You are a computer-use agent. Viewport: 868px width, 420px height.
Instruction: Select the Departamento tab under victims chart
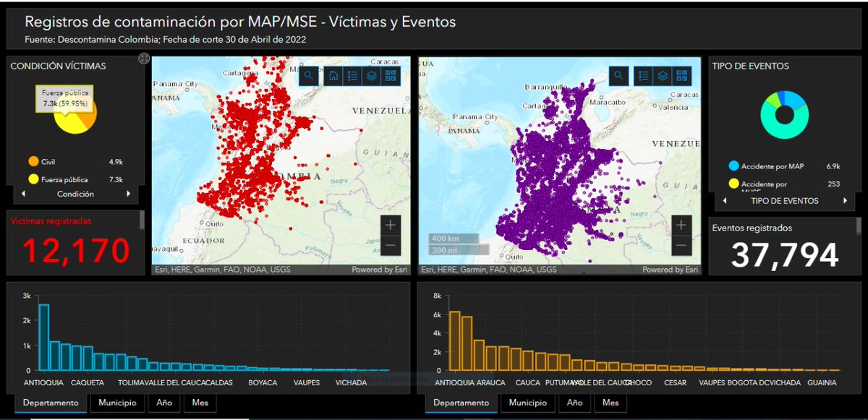(x=51, y=403)
